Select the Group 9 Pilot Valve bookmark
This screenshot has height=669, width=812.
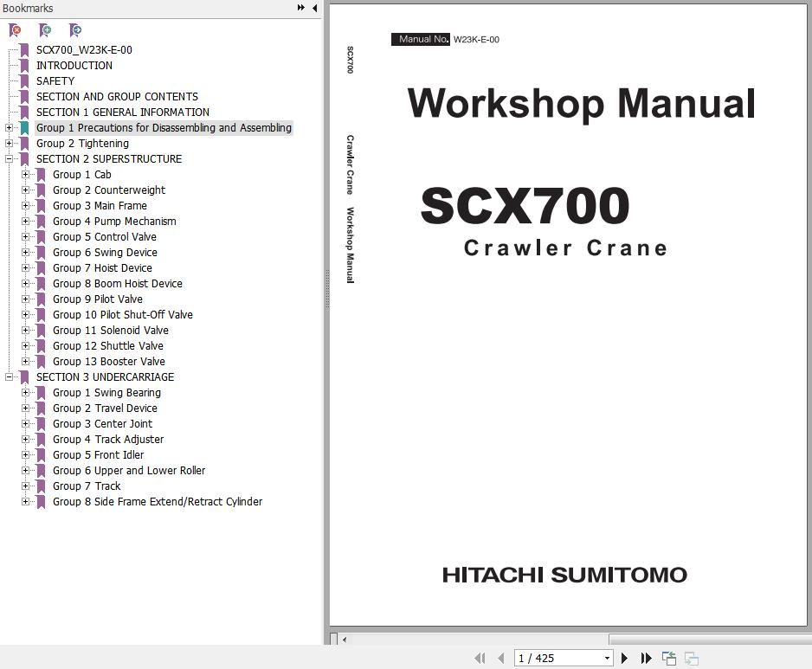[97, 299]
